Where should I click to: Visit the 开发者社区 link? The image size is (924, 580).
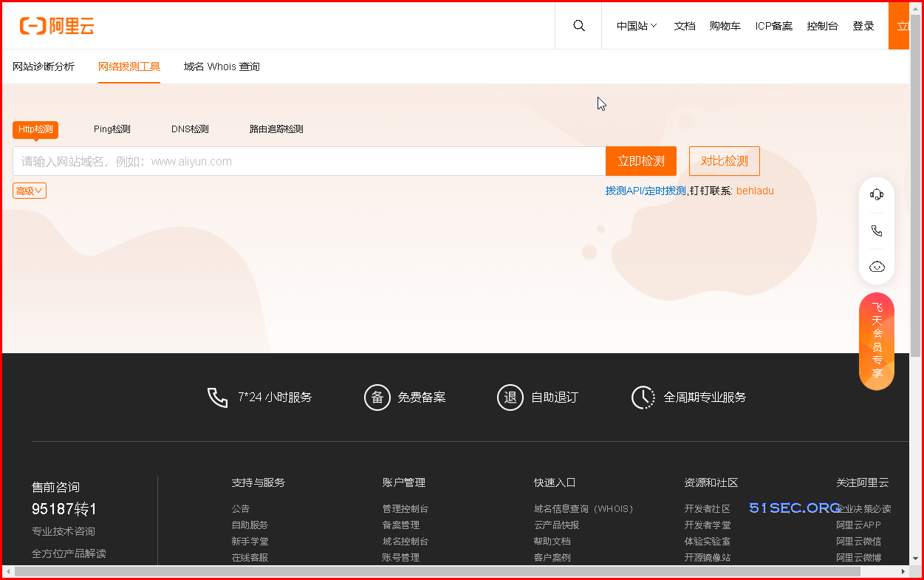[x=708, y=508]
